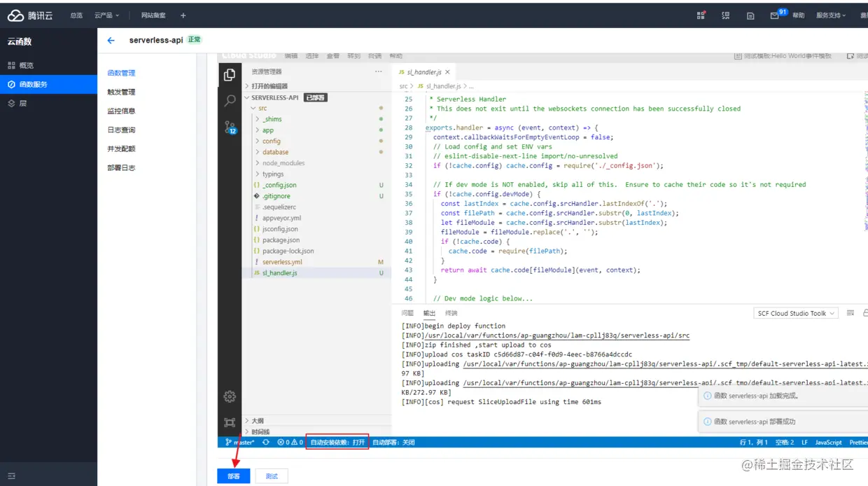Open Source Control icon with 12 badge

point(230,127)
